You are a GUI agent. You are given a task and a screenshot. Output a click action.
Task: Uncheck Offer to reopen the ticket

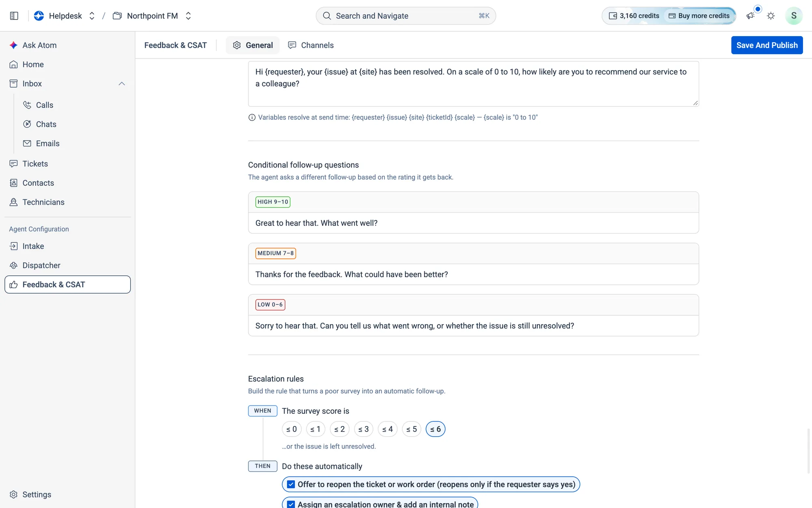click(x=291, y=484)
